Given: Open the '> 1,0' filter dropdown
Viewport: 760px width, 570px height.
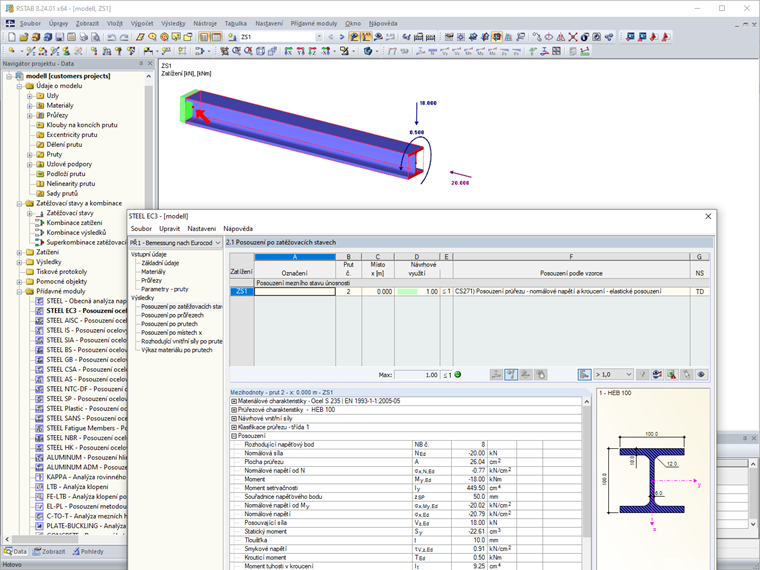Looking at the screenshot, I should 614,375.
